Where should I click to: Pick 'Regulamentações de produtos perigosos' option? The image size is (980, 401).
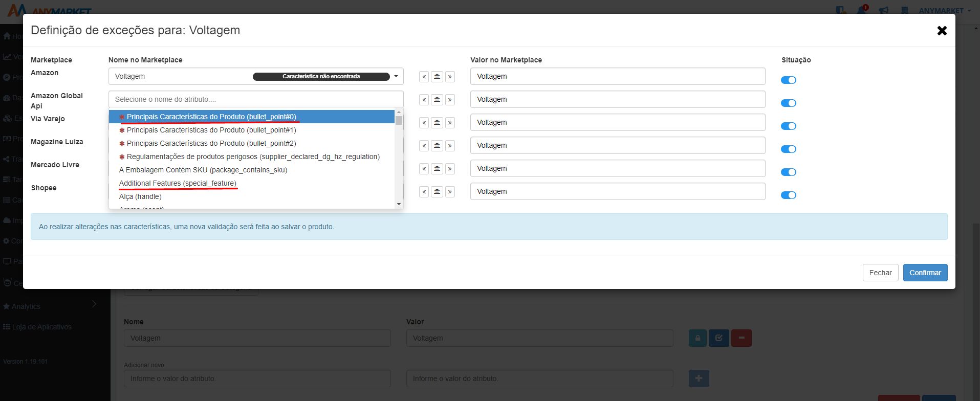coord(252,157)
